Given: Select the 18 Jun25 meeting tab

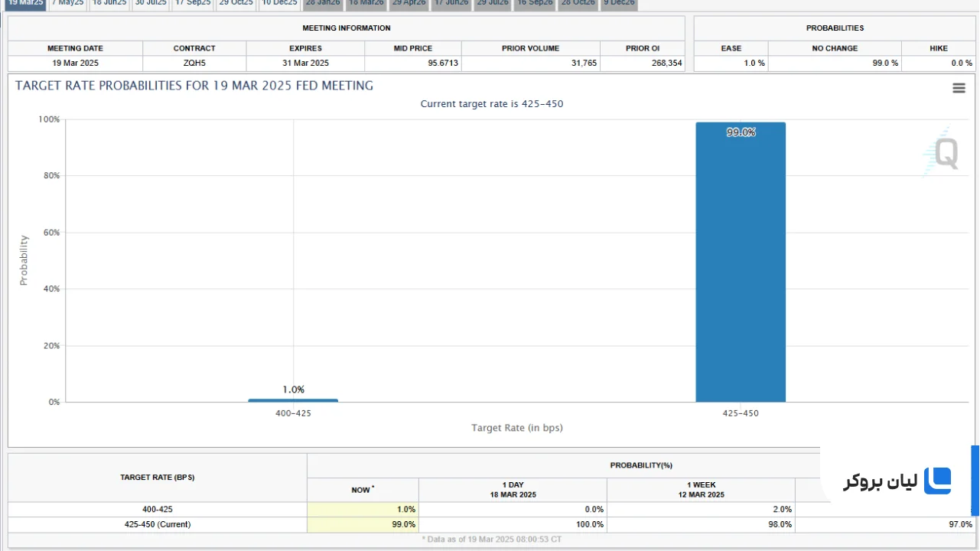Looking at the screenshot, I should (x=109, y=4).
